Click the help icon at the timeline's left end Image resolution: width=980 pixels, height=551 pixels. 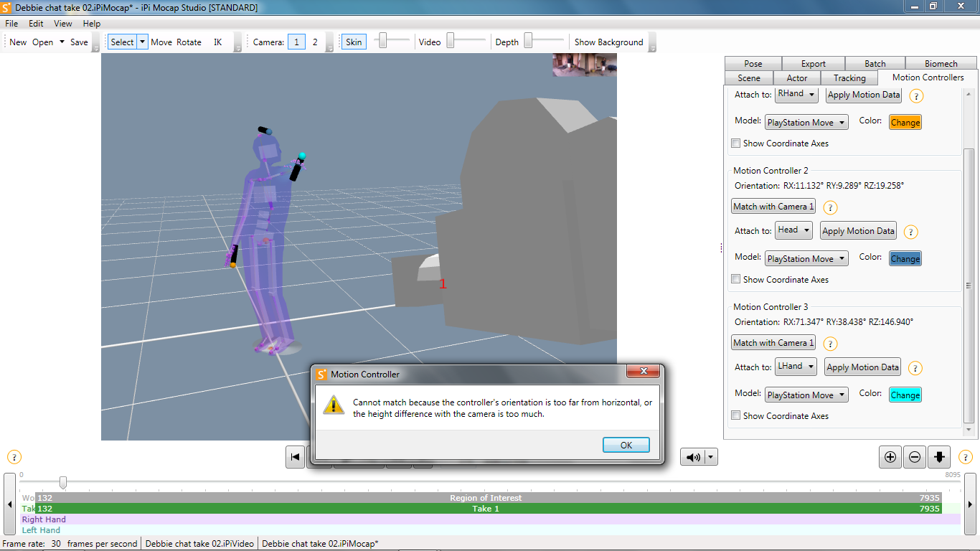14,457
